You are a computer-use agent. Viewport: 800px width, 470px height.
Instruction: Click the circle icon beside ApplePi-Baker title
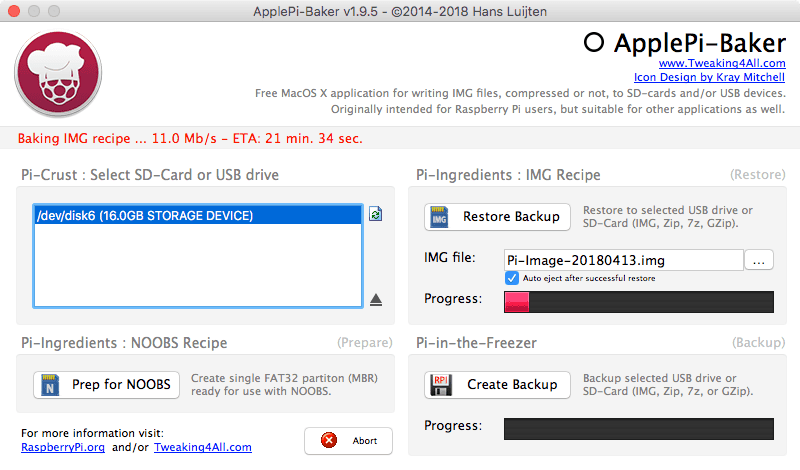[594, 42]
